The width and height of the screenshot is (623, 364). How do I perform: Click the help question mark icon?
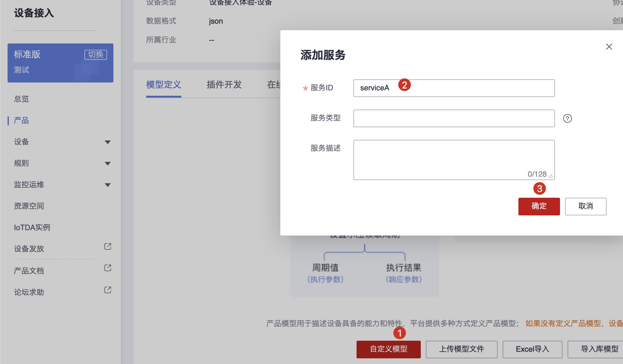pyautogui.click(x=567, y=118)
